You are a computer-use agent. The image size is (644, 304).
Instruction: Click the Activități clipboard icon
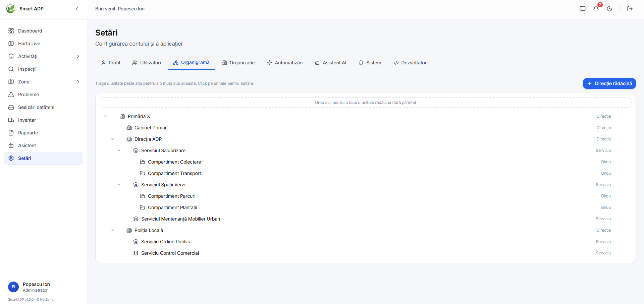(11, 56)
